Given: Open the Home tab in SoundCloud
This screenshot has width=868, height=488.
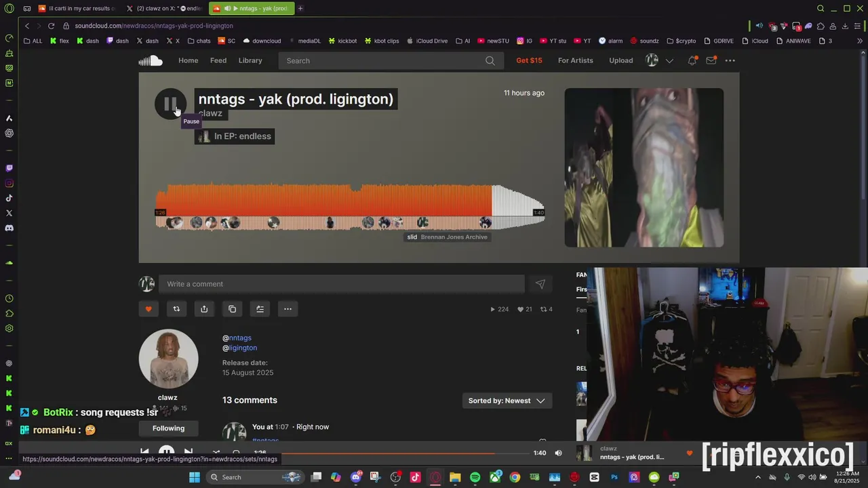Looking at the screenshot, I should tap(188, 60).
